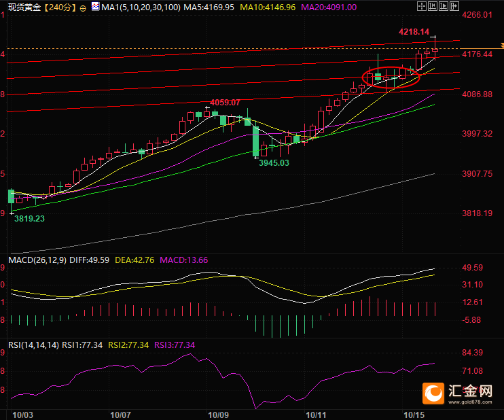This screenshot has width=504, height=420.
Task: Select the DEA:42.76 value
Action: click(134, 260)
